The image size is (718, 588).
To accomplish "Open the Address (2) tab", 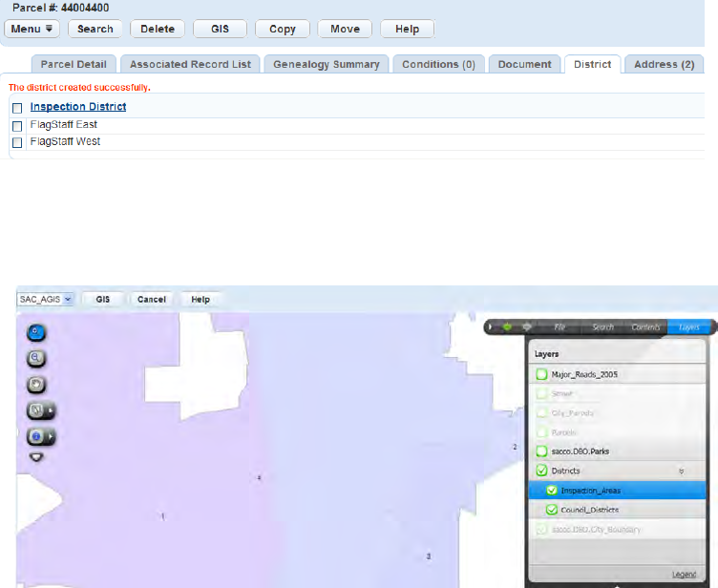I will pyautogui.click(x=665, y=64).
